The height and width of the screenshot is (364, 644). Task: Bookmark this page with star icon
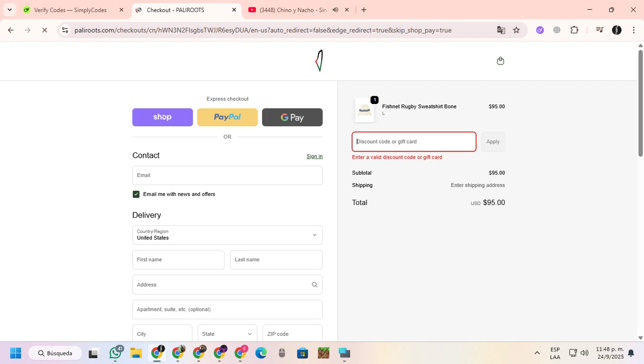click(516, 30)
